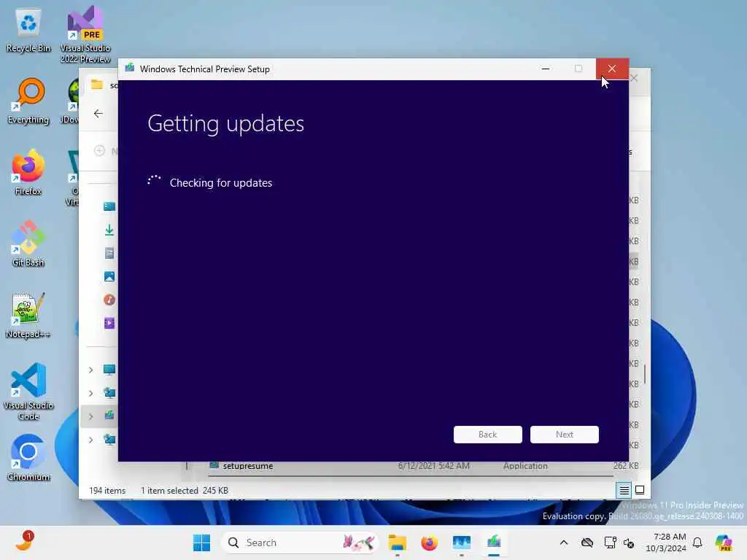
Task: Select Pictures icon in Explorer sidebar
Action: coord(109,276)
